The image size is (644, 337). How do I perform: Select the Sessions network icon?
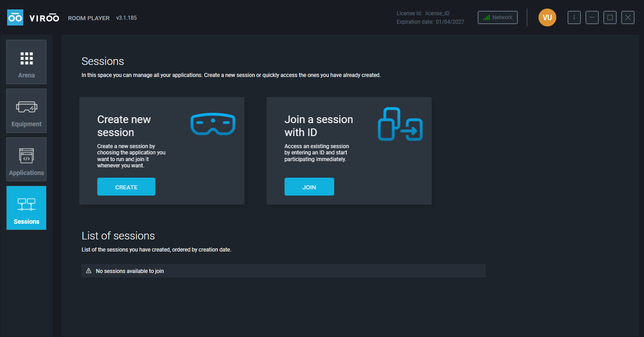point(26,205)
